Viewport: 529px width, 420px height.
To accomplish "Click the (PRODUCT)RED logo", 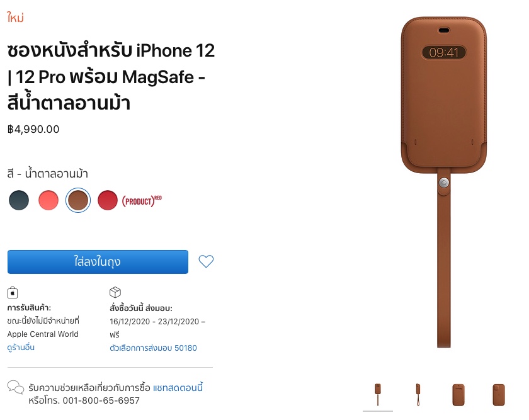I will point(142,201).
